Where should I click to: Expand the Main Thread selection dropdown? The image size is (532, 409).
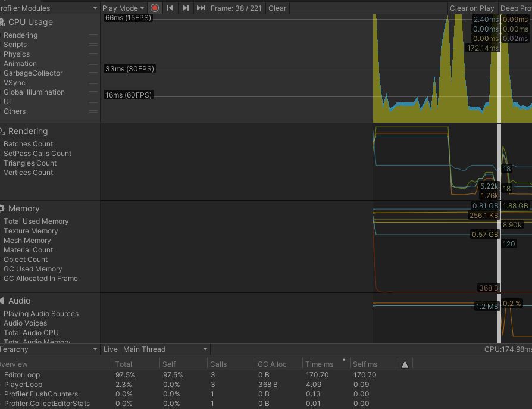(x=165, y=349)
